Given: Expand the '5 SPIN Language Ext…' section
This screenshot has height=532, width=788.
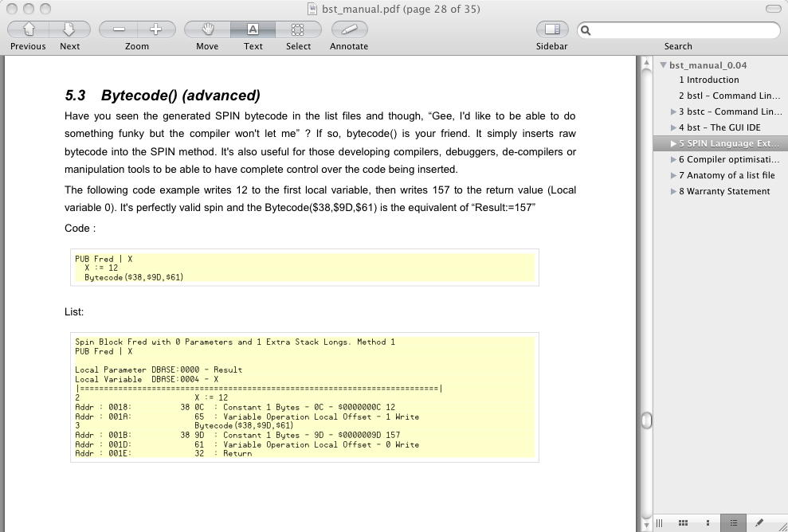Looking at the screenshot, I should (x=673, y=143).
